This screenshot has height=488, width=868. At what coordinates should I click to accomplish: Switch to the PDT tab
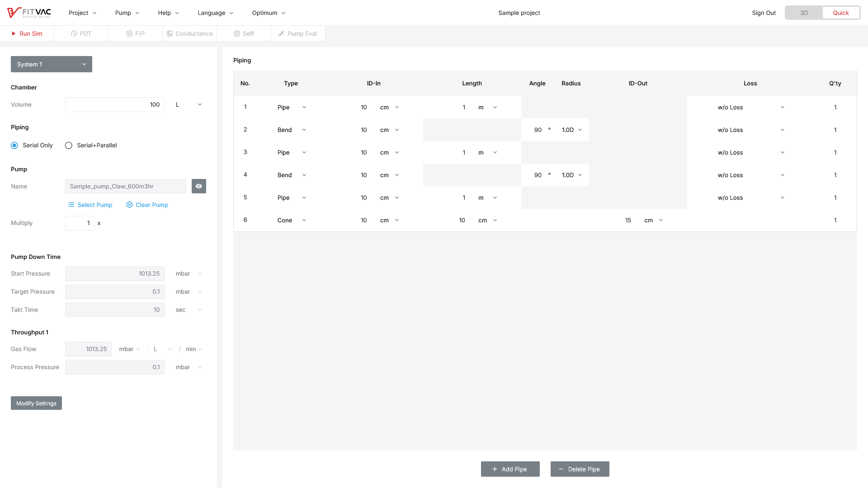pos(81,33)
